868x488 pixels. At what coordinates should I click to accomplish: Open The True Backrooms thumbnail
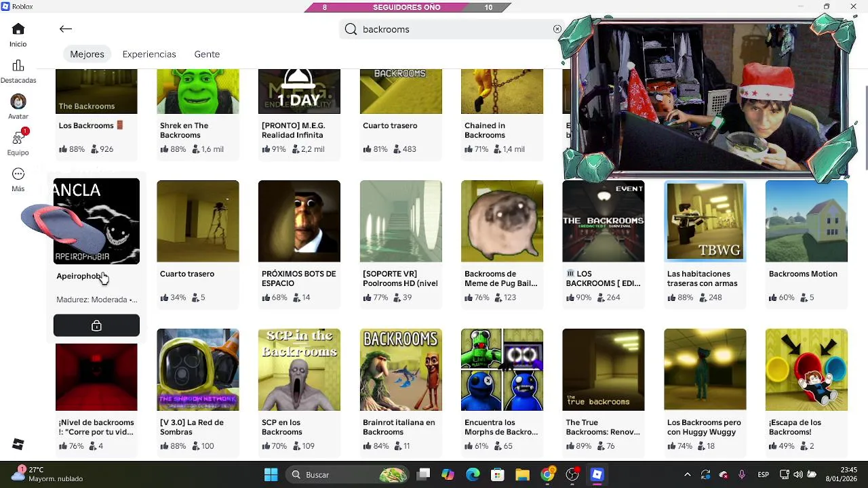coord(604,369)
